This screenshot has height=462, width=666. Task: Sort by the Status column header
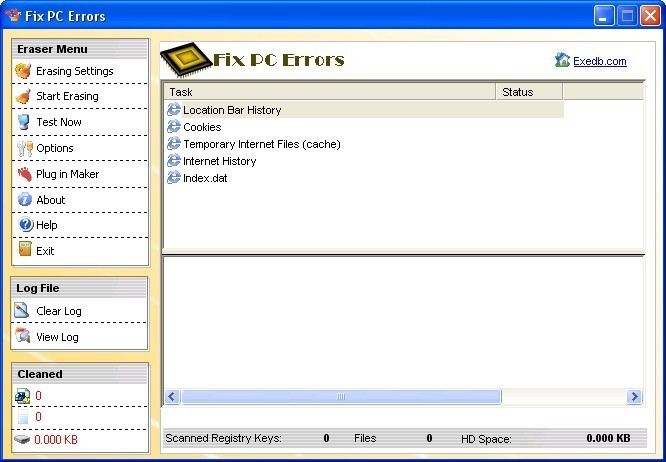click(x=529, y=92)
